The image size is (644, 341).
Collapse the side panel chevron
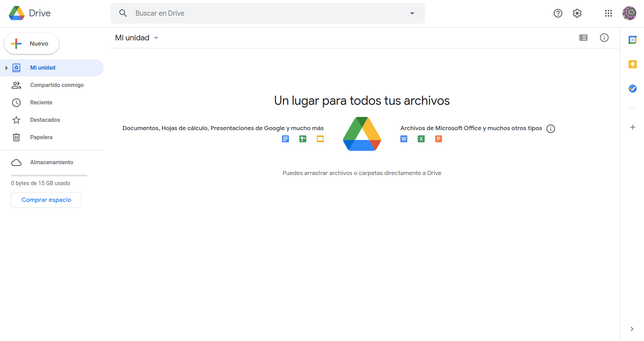tap(632, 329)
